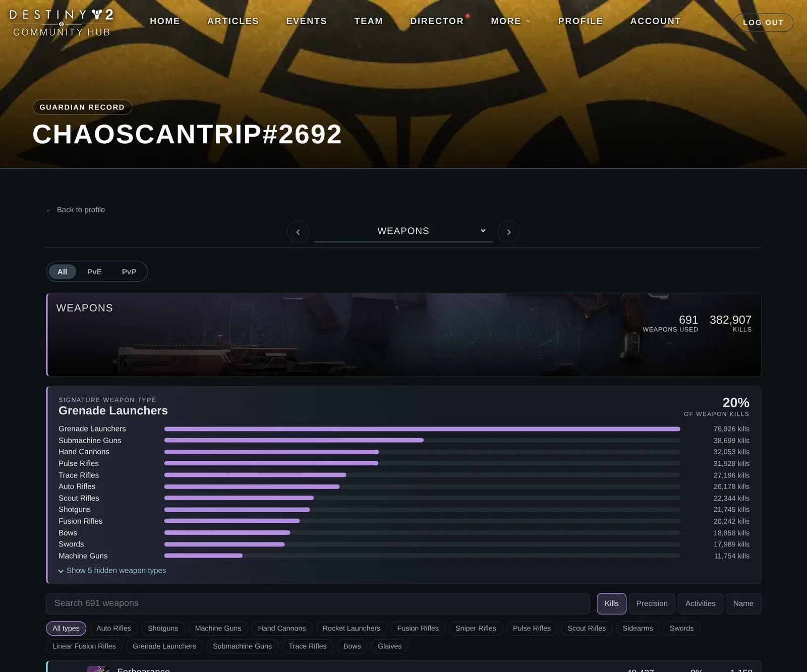The width and height of the screenshot is (807, 672).
Task: Filter by Hand Cannons chip
Action: pos(282,628)
